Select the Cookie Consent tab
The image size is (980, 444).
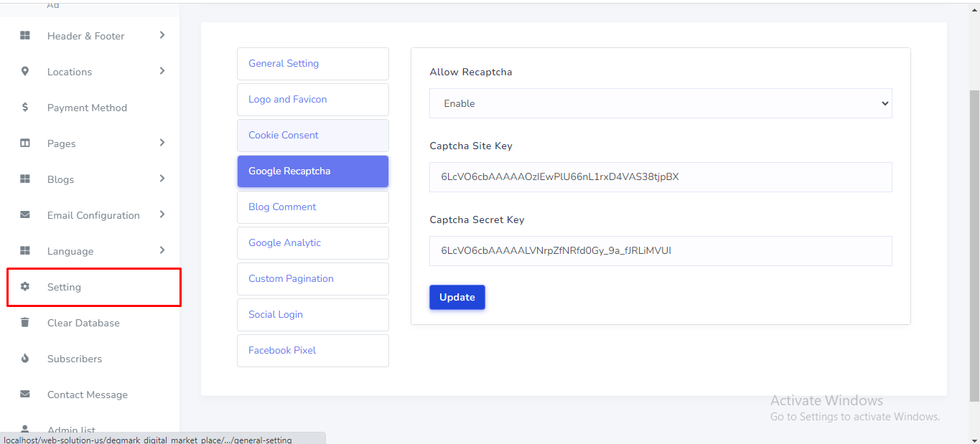click(x=312, y=136)
